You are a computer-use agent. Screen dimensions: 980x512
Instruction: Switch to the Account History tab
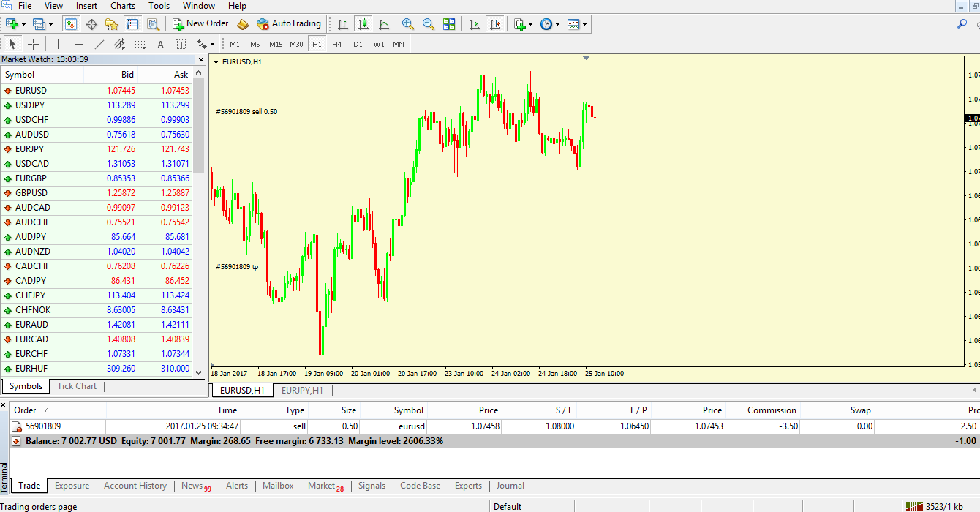(135, 486)
